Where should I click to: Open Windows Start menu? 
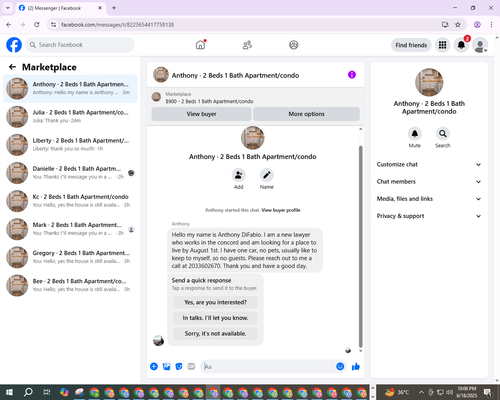tap(9, 392)
